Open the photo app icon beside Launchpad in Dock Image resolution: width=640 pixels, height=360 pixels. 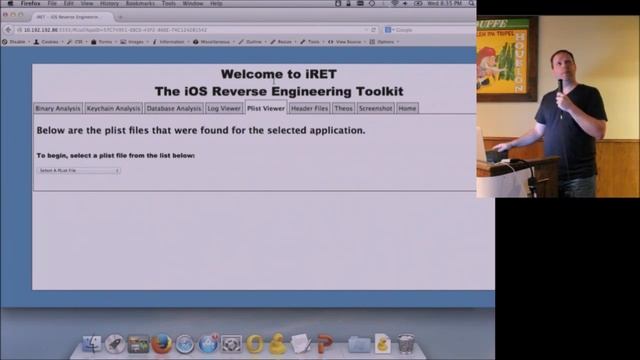point(138,344)
